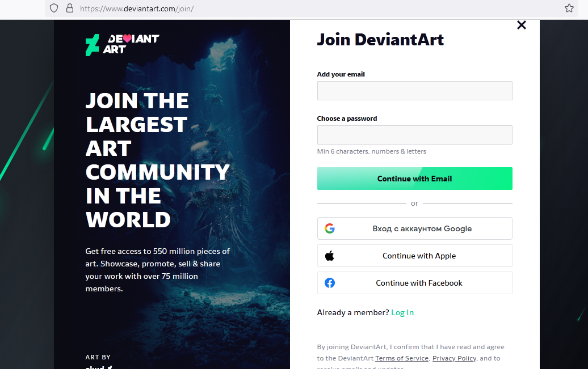Click the Join DeviantArt heading
The image size is (588, 369).
pos(380,40)
